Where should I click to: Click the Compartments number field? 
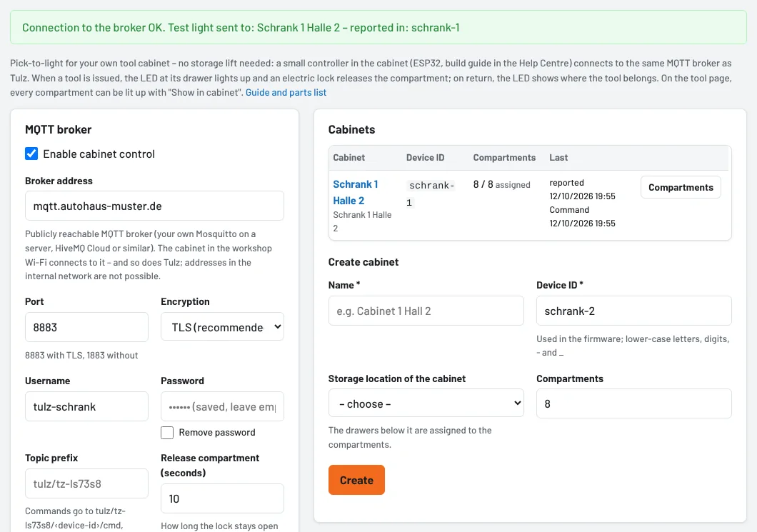[634, 403]
